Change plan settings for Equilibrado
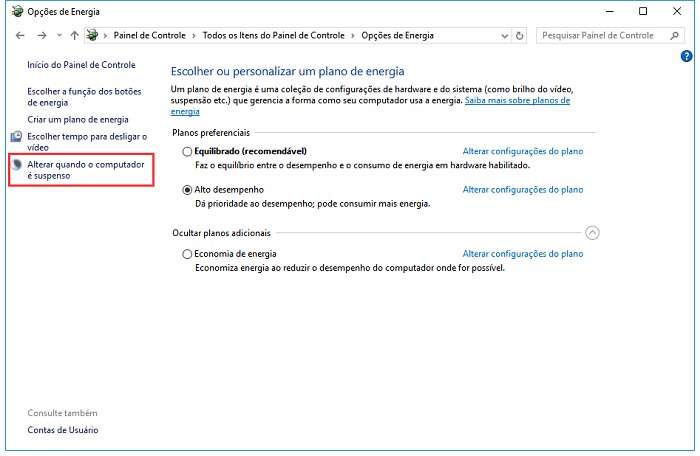700x456 pixels. pos(523,151)
